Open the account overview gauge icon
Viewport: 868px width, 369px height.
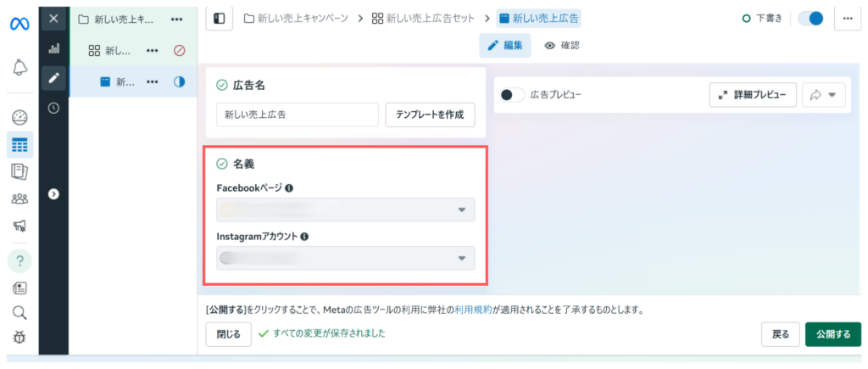pyautogui.click(x=19, y=117)
